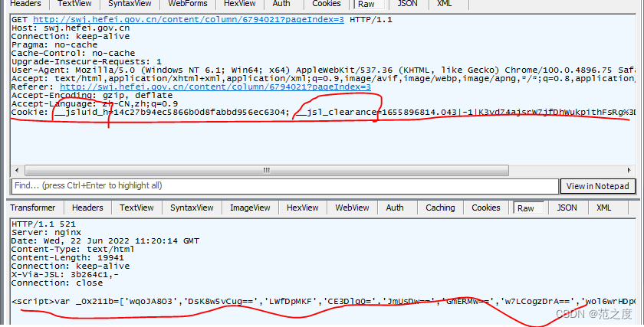Open response TextView tab
This screenshot has height=327, width=644.
pos(136,208)
